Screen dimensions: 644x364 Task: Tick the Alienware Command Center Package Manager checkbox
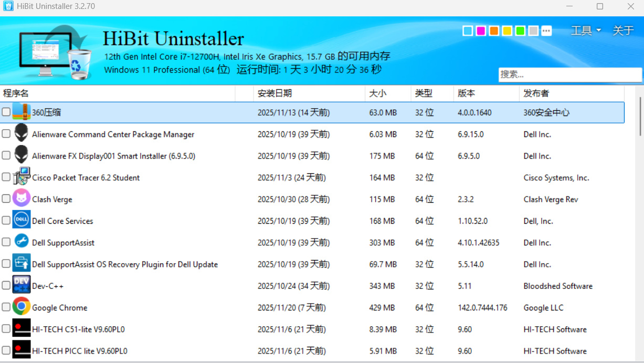[x=6, y=134]
